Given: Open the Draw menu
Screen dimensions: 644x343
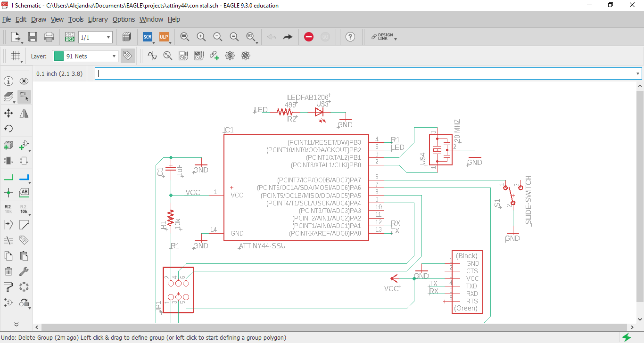Looking at the screenshot, I should pos(39,19).
